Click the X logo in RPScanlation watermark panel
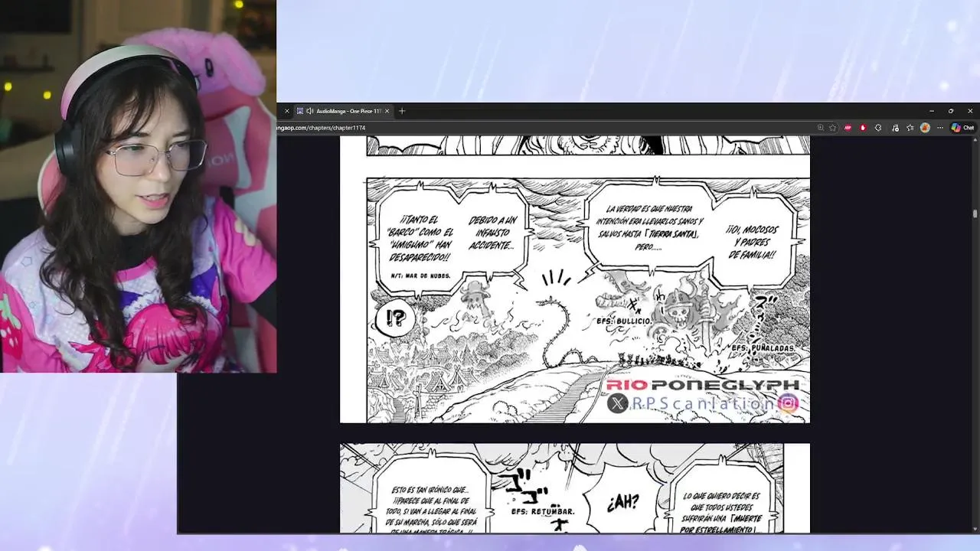 click(x=617, y=403)
